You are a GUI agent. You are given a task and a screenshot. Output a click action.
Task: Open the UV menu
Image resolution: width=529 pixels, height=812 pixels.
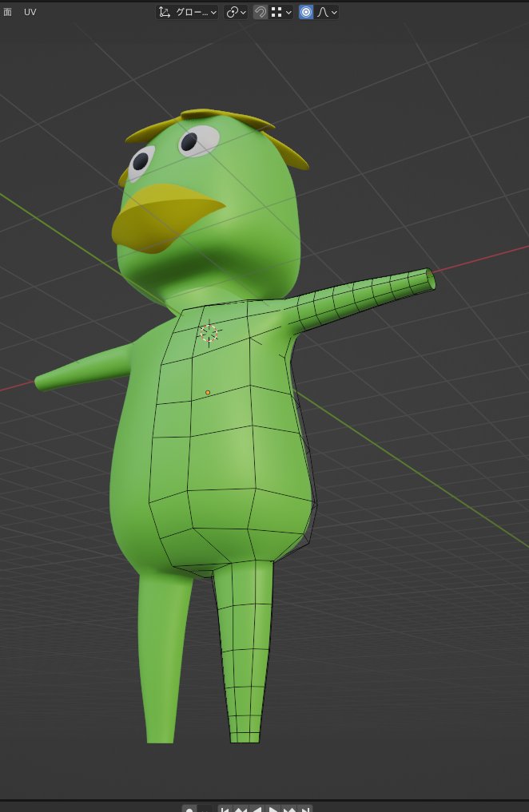[x=30, y=12]
